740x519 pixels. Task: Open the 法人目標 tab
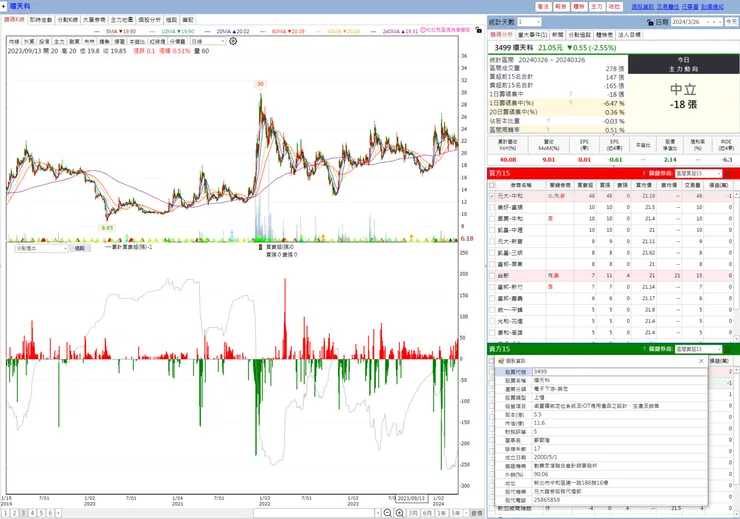click(630, 35)
